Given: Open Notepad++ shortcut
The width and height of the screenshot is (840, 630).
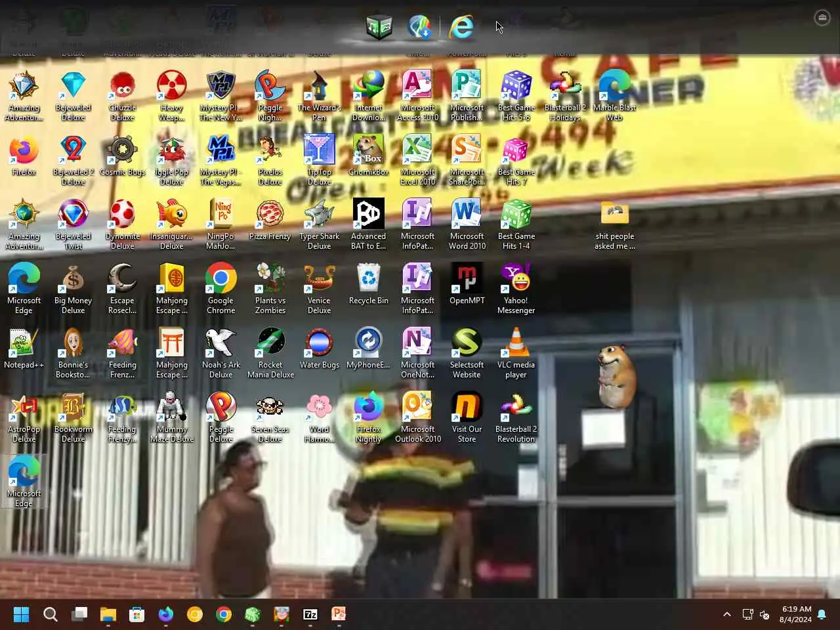Looking at the screenshot, I should coord(24,349).
